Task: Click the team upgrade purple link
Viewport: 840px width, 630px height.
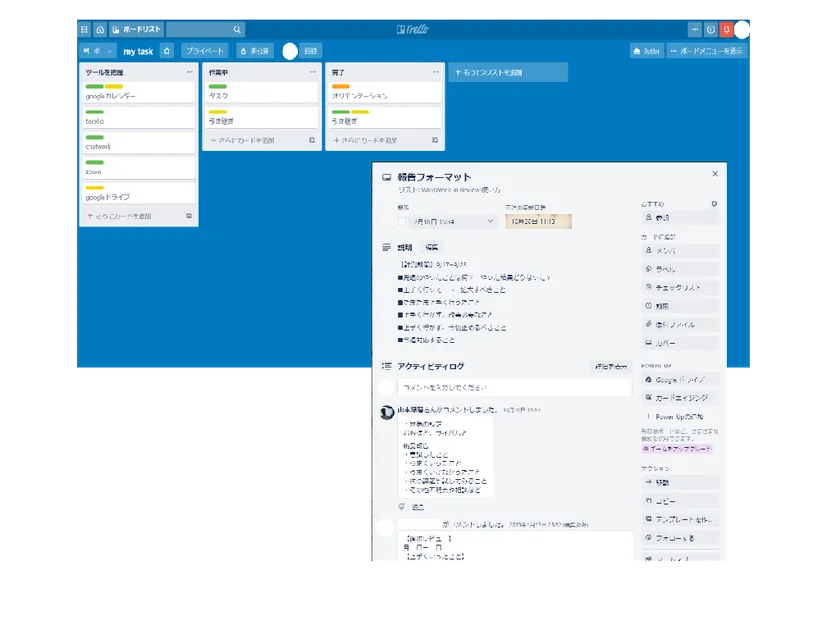Action: pyautogui.click(x=677, y=448)
